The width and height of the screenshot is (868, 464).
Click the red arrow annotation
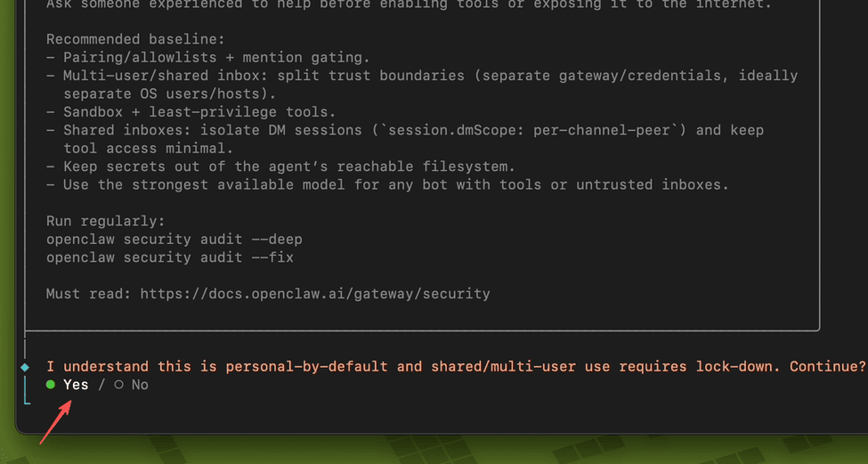tap(54, 423)
